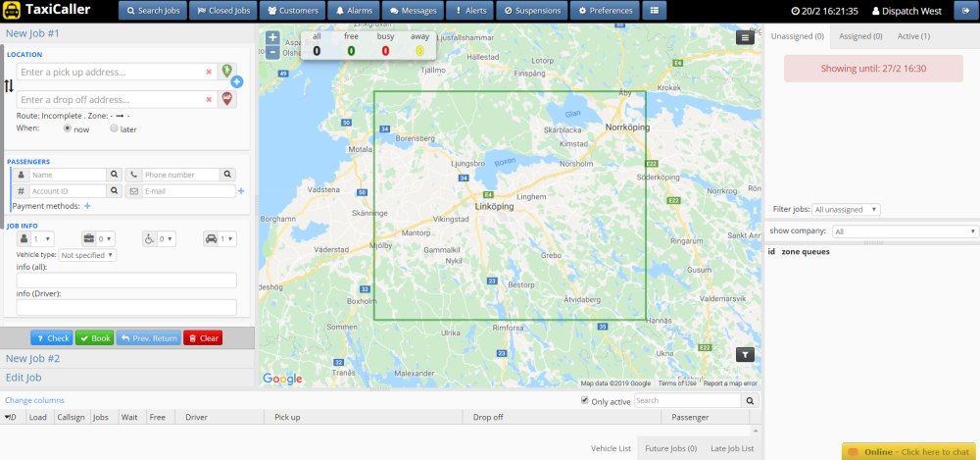Image resolution: width=980 pixels, height=460 pixels.
Task: Switch to the Late Job List tab
Action: (x=732, y=449)
